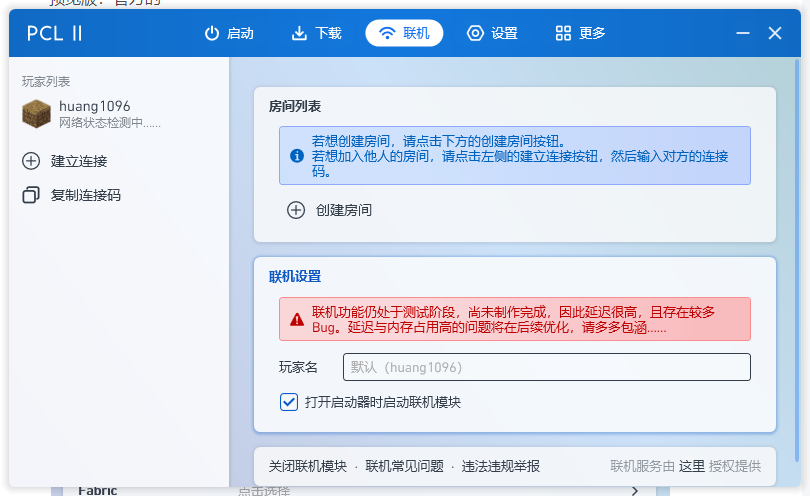The image size is (810, 496).
Task: Click 违法违规举报 link
Action: click(x=501, y=466)
